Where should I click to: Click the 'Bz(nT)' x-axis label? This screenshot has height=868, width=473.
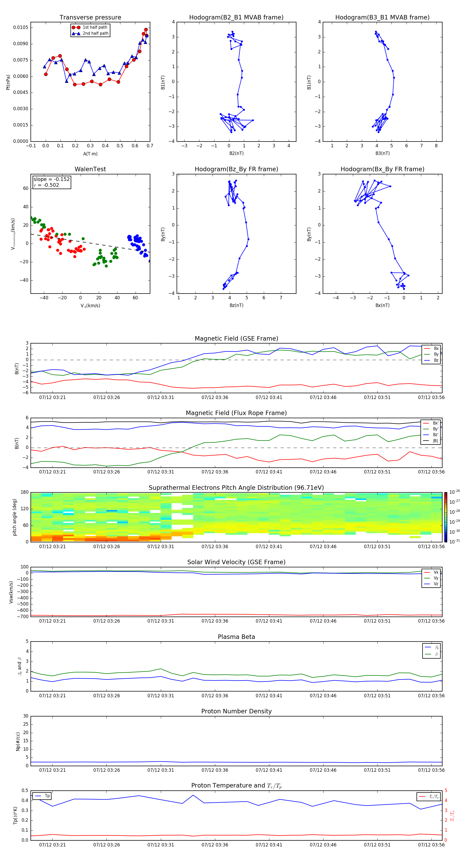[x=236, y=305]
